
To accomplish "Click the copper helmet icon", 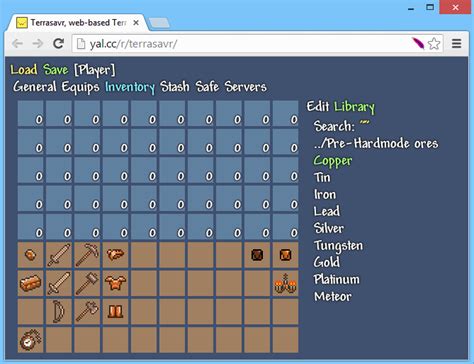I will [115, 255].
